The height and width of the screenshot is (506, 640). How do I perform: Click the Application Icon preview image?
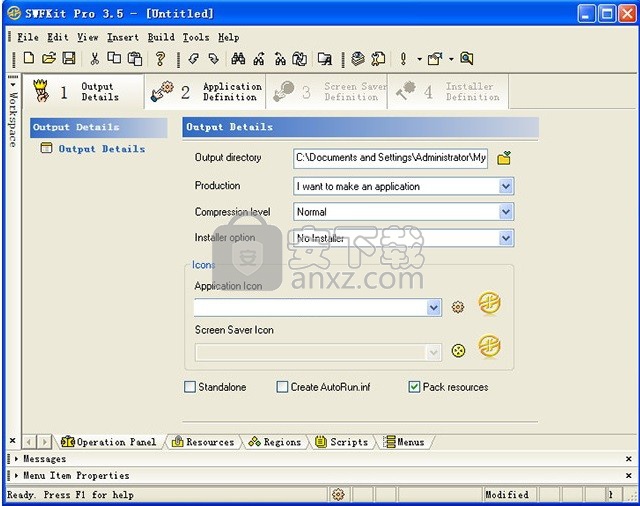[x=489, y=303]
